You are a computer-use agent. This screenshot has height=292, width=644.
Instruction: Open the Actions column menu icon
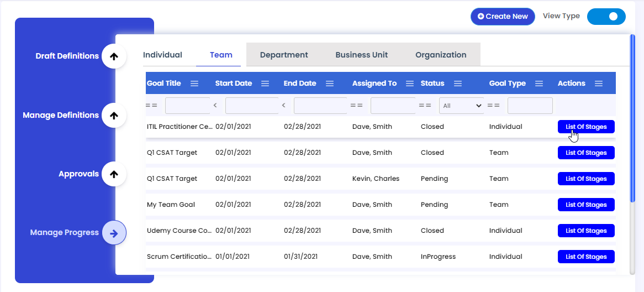click(599, 84)
